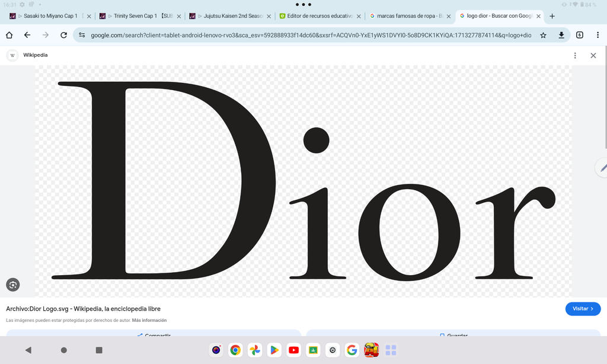
Task: Close the Jujutsu Kaisen tab
Action: 269,16
